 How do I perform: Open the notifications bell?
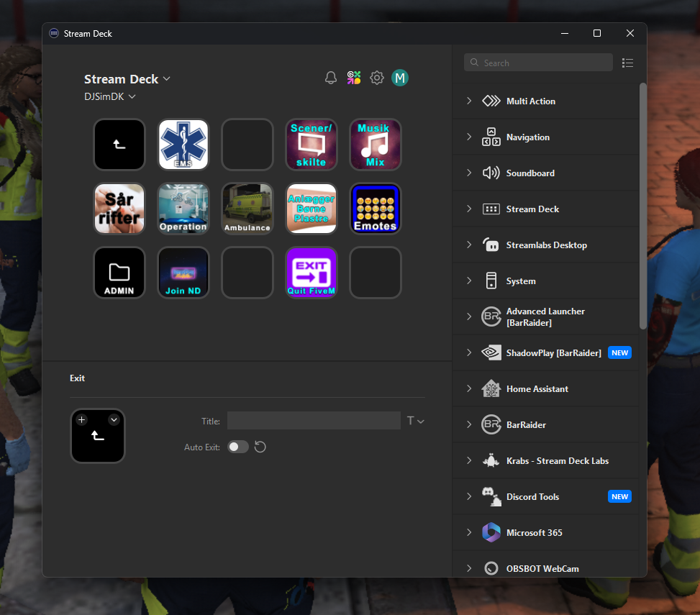(331, 78)
